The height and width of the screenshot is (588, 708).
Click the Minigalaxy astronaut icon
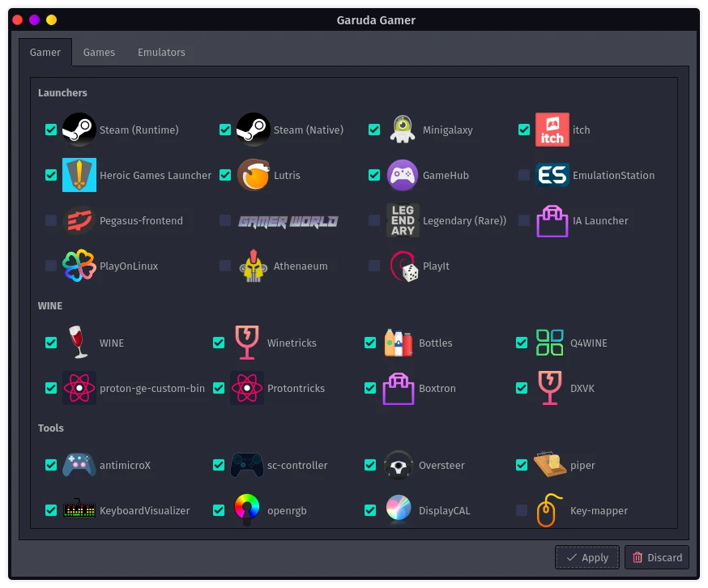403,130
